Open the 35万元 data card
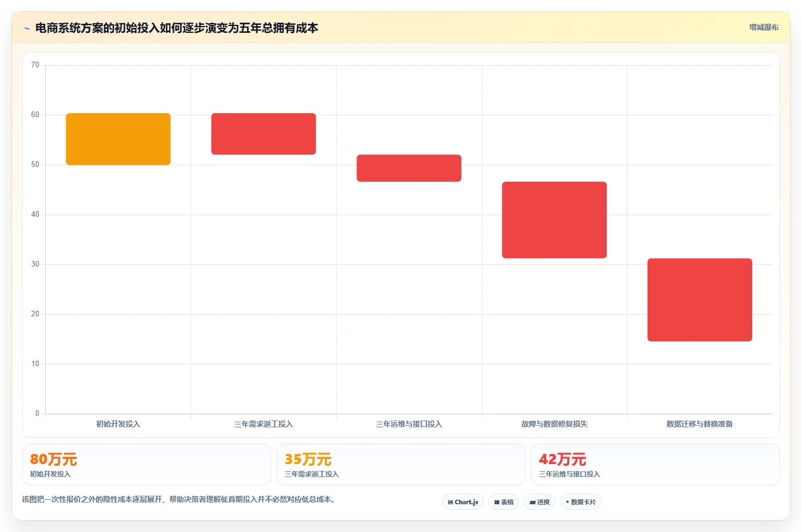This screenshot has height=532, width=802. [x=401, y=465]
